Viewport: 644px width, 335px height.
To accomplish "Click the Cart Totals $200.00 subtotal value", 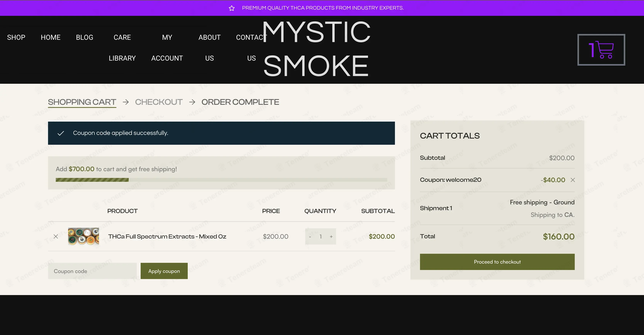I will pyautogui.click(x=562, y=158).
